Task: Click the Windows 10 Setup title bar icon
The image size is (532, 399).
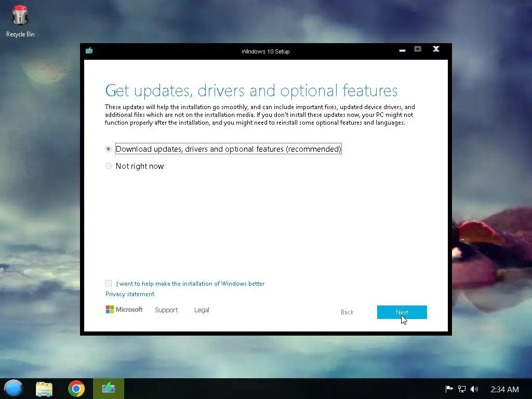Action: point(89,50)
